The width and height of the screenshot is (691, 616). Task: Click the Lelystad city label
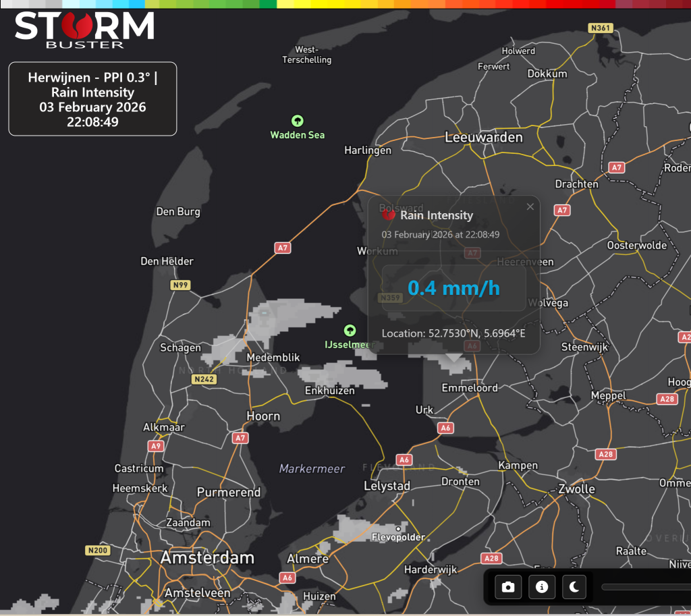387,486
